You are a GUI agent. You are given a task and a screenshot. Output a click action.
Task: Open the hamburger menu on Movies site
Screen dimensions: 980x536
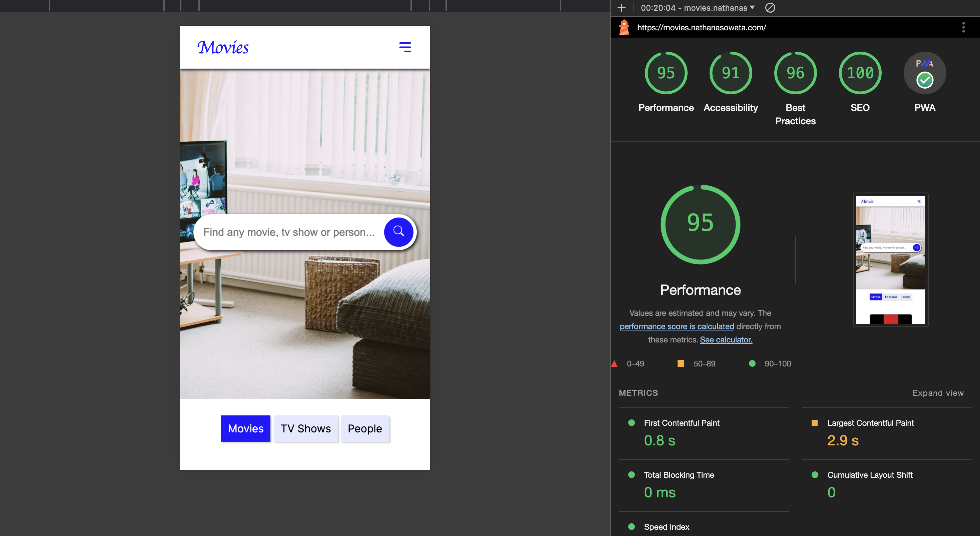(405, 47)
